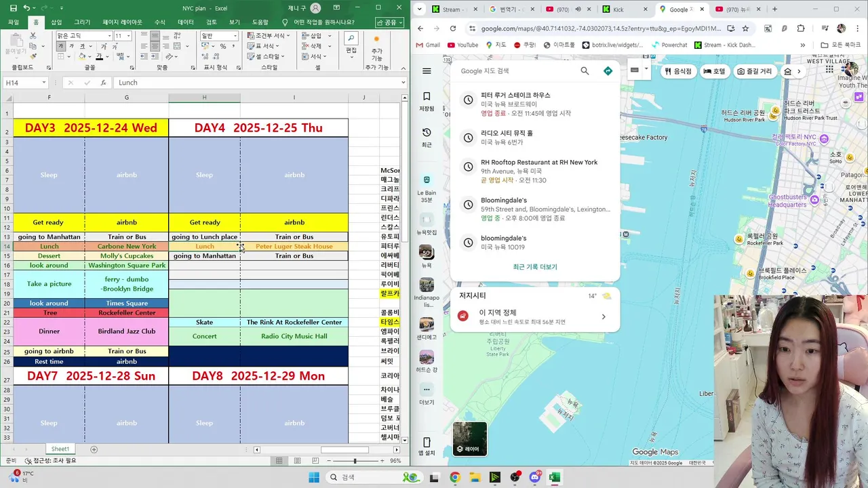Click the Excel formula bar showing Lunch

click(260, 83)
